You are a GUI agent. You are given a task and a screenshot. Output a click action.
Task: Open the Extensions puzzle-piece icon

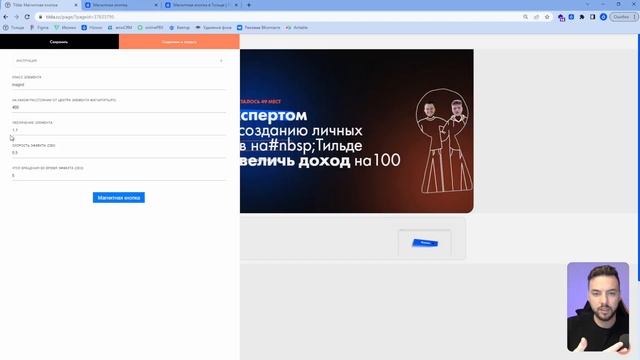tap(582, 17)
